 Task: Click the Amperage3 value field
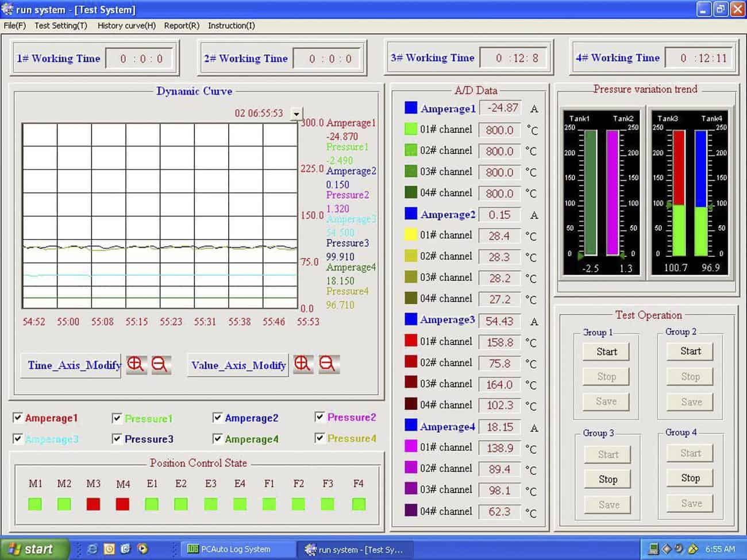tap(499, 321)
